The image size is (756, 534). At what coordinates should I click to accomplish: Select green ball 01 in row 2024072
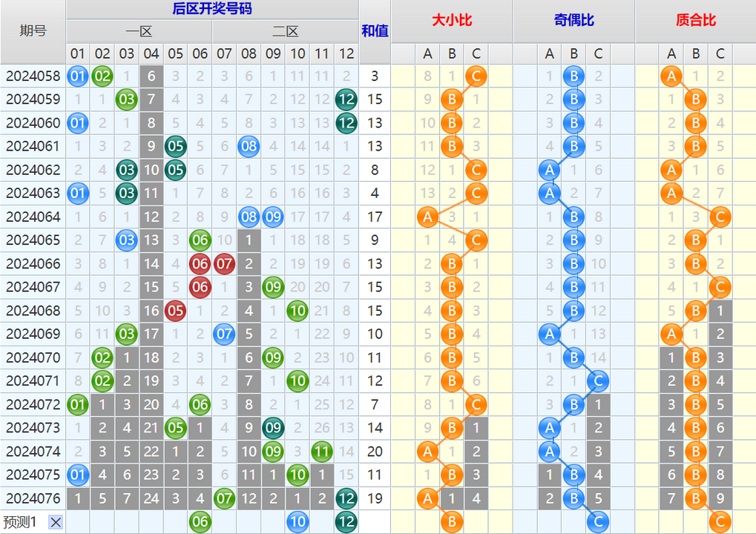[78, 405]
